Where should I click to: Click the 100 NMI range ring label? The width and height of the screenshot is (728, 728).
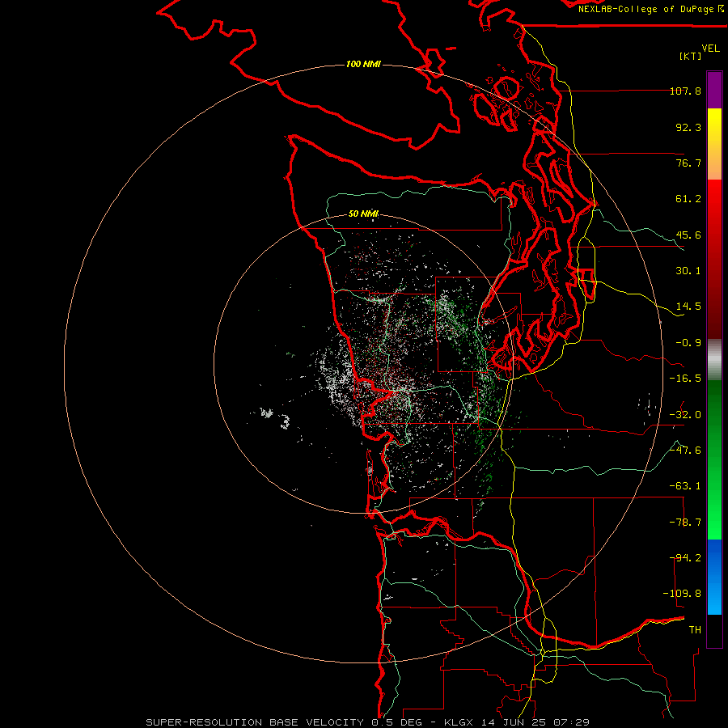[363, 64]
